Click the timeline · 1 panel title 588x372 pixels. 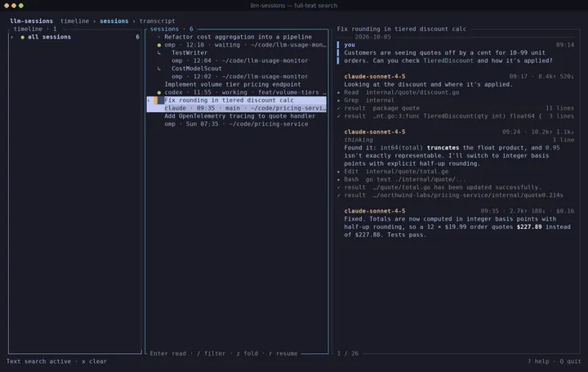(35, 29)
